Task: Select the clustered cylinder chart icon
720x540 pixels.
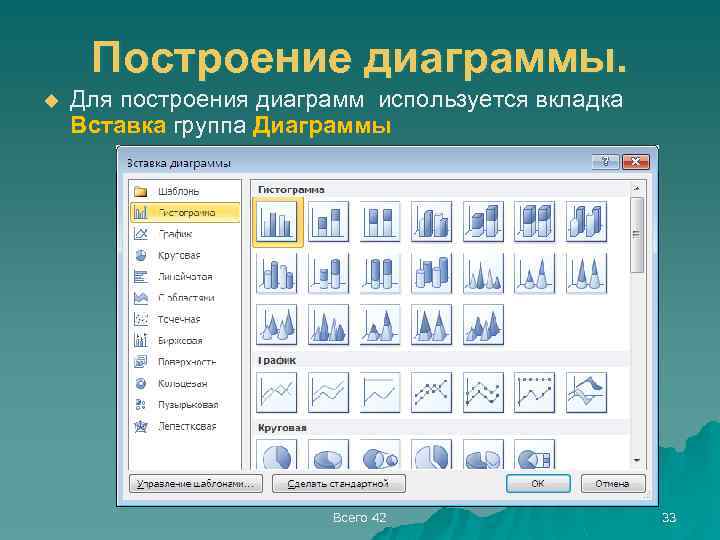Action: pyautogui.click(x=277, y=273)
